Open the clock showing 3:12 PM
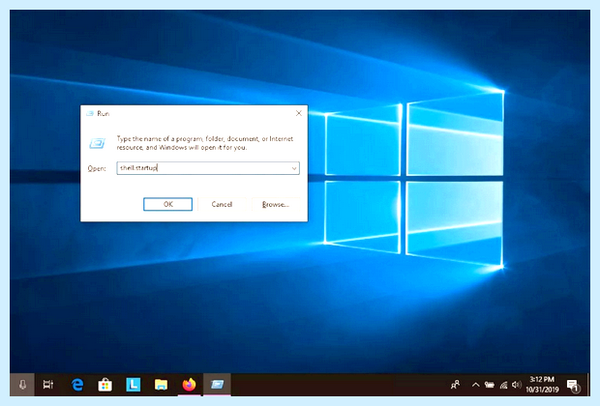Image resolution: width=600 pixels, height=406 pixels. click(x=542, y=385)
